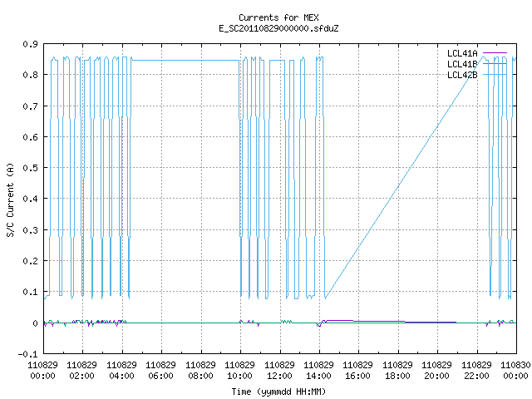Click the 0.2 y-axis tick value
532x399 pixels.
click(30, 261)
